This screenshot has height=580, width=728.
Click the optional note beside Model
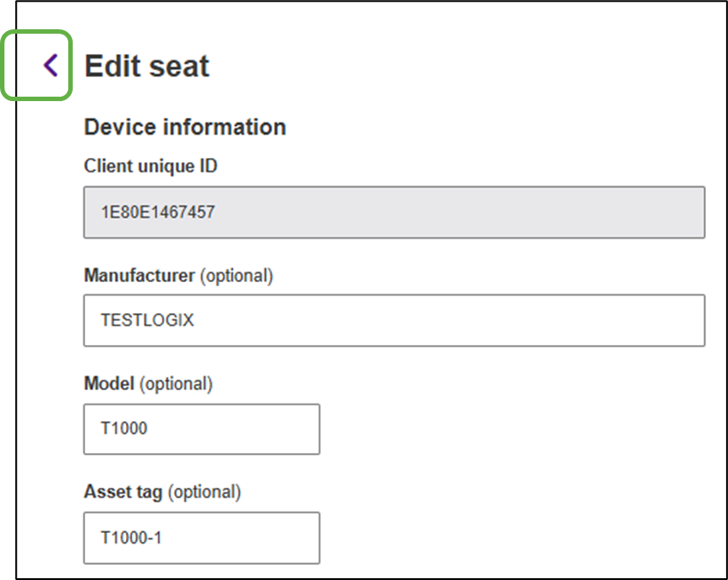(x=175, y=384)
